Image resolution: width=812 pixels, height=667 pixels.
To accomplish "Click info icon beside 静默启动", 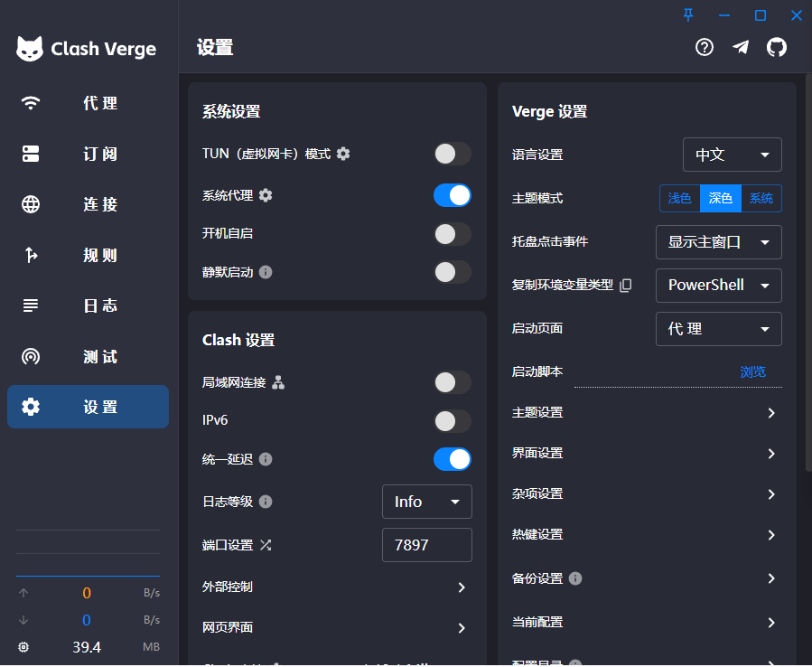I will (x=266, y=273).
